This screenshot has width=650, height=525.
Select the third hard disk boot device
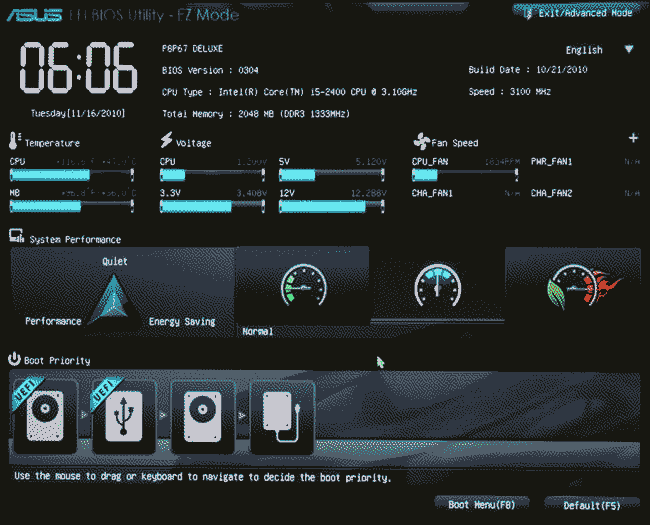pyautogui.click(x=202, y=416)
